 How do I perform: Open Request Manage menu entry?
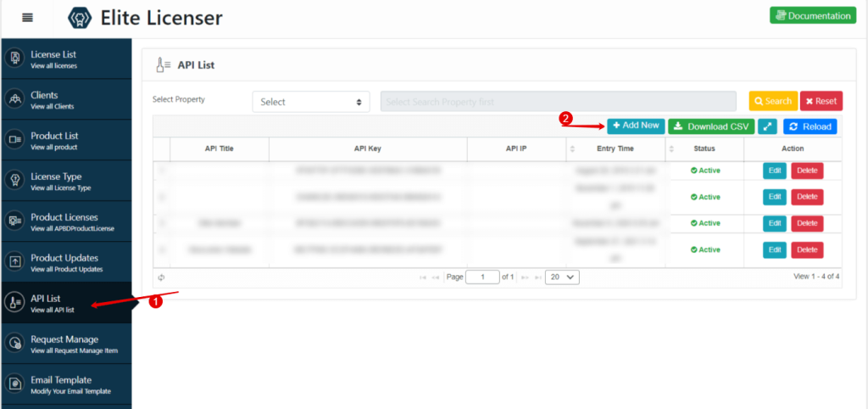(66, 343)
